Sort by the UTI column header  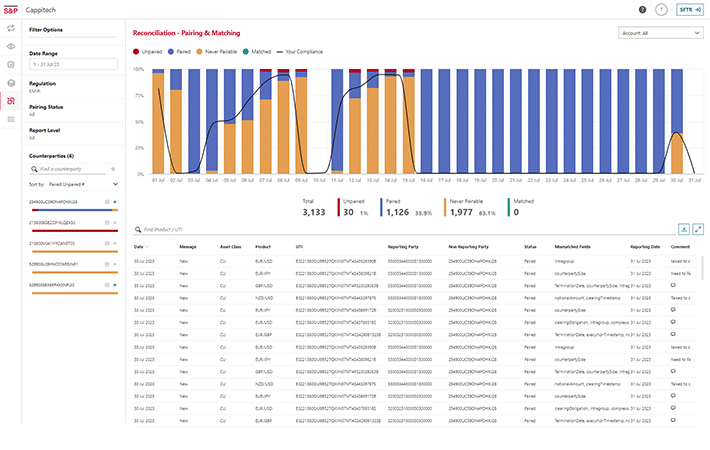tap(299, 247)
